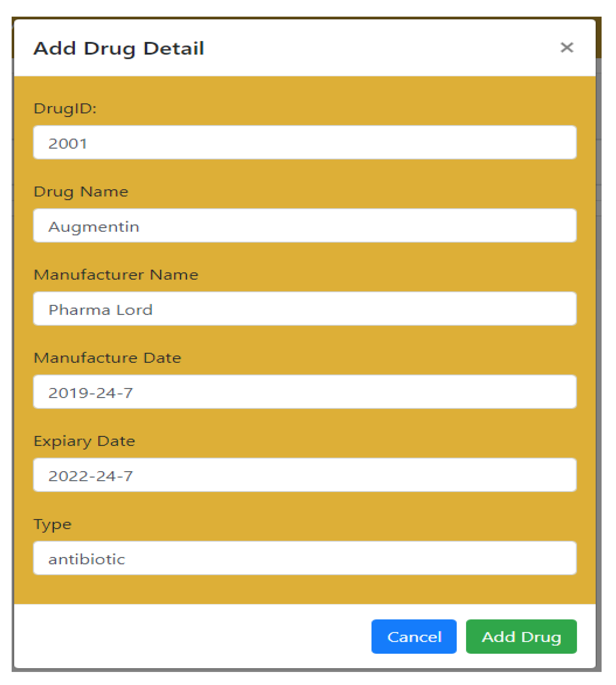Image resolution: width=616 pixels, height=685 pixels.
Task: Click the Add Drug Detail heading
Action: (118, 49)
